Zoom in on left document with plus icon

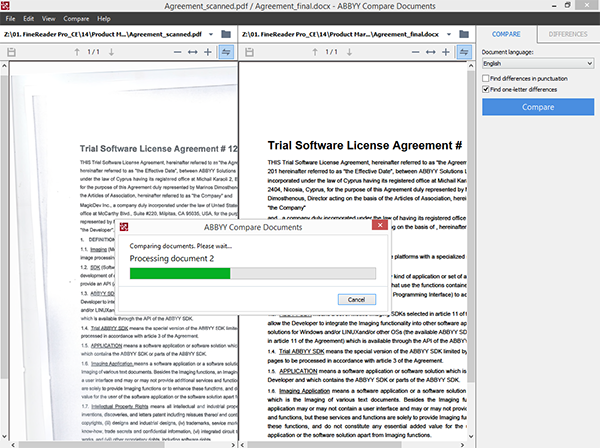point(208,52)
